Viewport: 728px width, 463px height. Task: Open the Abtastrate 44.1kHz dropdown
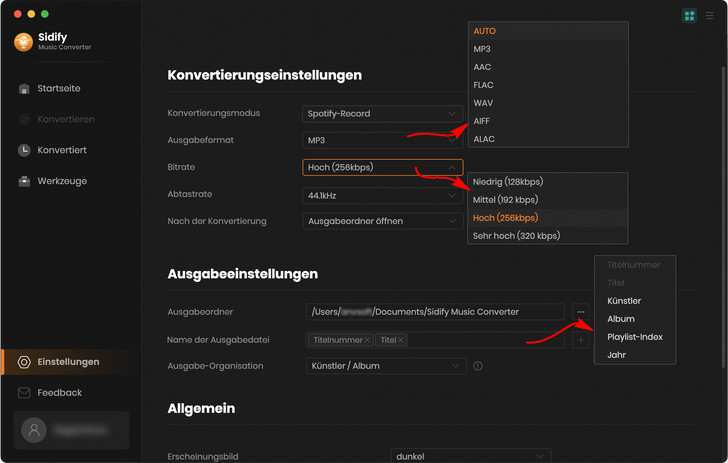(x=382, y=196)
